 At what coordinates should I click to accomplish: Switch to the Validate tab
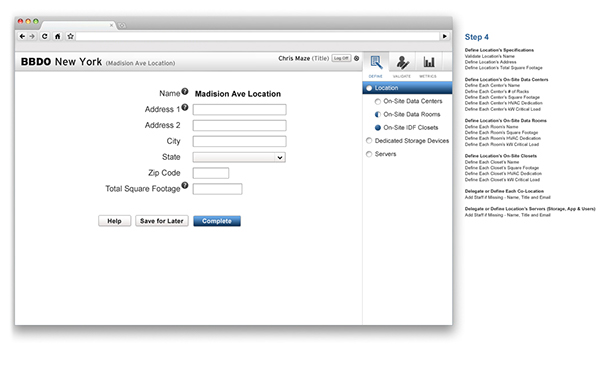(402, 65)
